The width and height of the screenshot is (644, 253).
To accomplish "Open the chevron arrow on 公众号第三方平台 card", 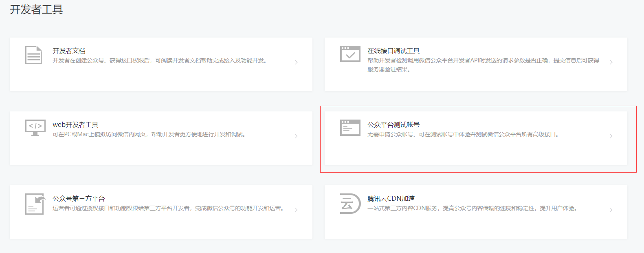I will (x=297, y=210).
